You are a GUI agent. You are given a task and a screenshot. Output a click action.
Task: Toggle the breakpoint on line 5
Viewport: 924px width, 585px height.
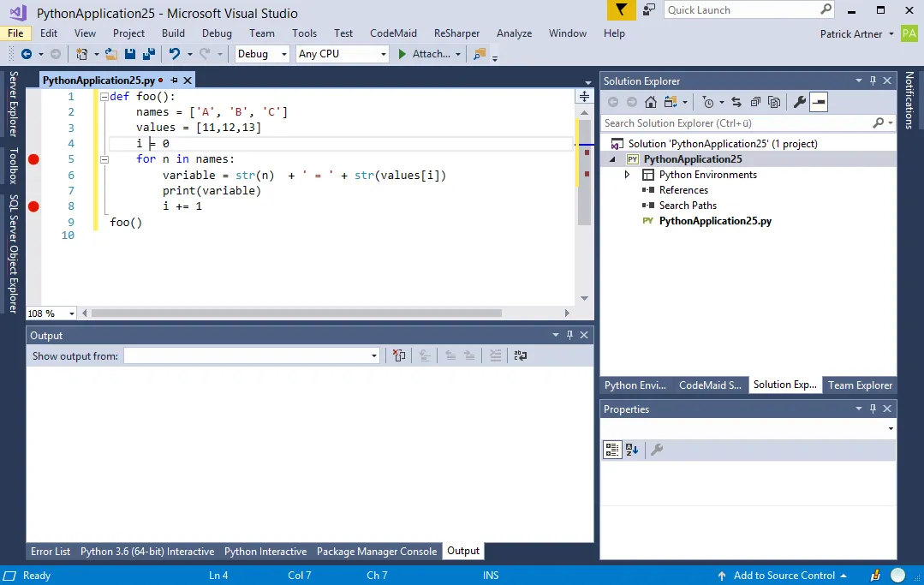(33, 159)
